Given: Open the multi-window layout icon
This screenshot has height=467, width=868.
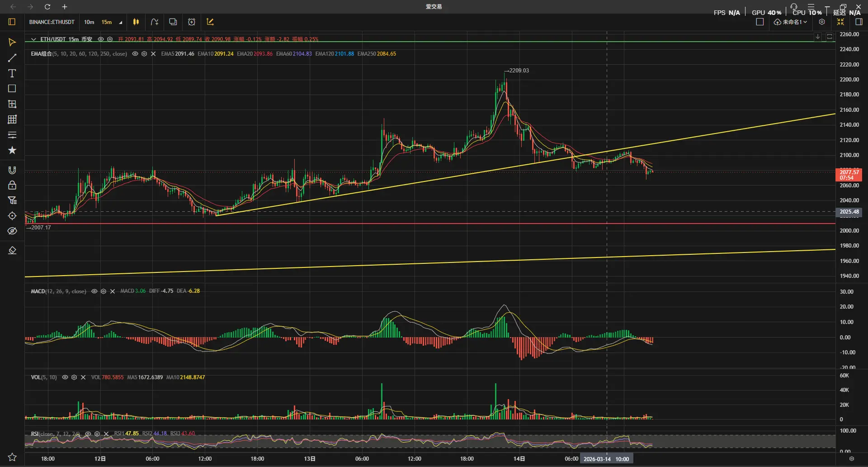Looking at the screenshot, I should [x=173, y=22].
